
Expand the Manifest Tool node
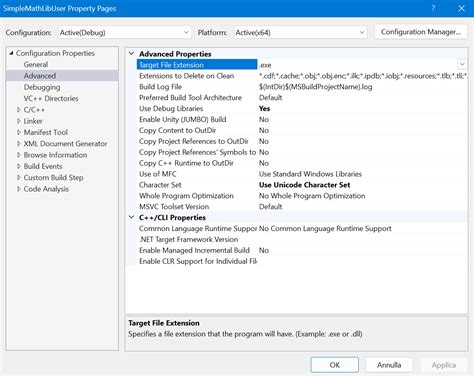point(19,132)
